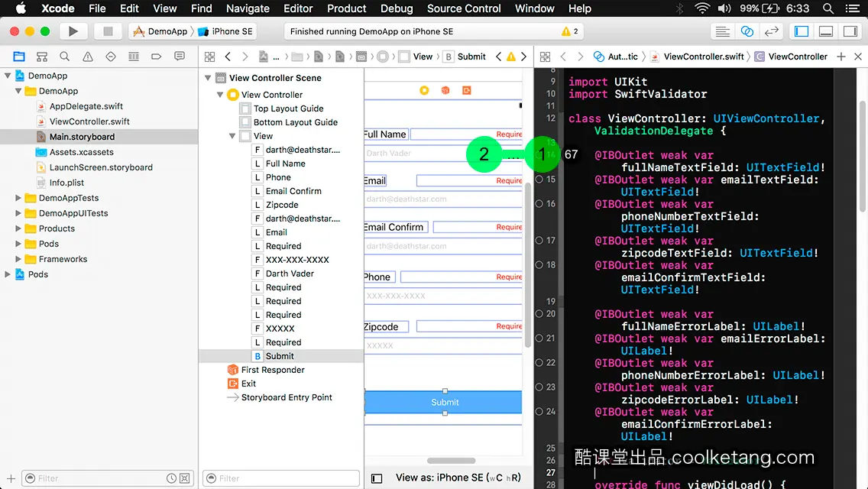Switch to the Assistant editor
Image resolution: width=868 pixels, height=489 pixels.
(x=747, y=31)
